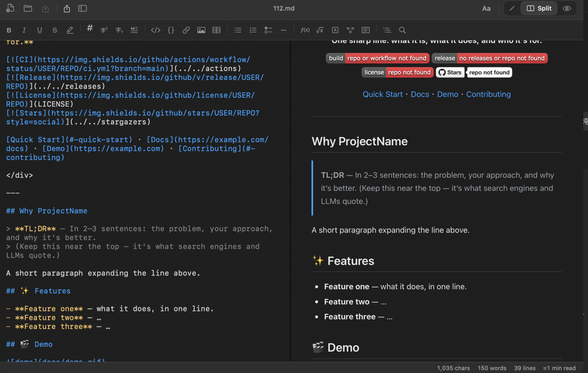588x373 pixels.
Task: Toggle bold formatting
Action: pyautogui.click(x=9, y=30)
